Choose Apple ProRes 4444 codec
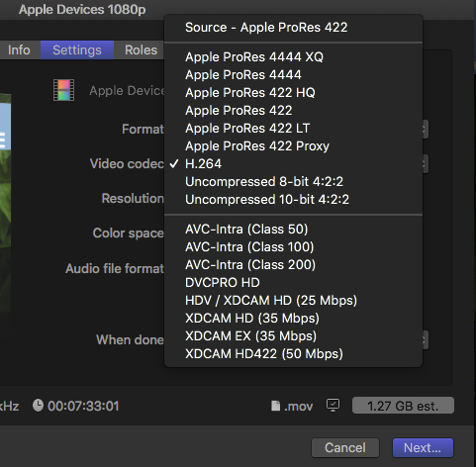 [x=293, y=75]
